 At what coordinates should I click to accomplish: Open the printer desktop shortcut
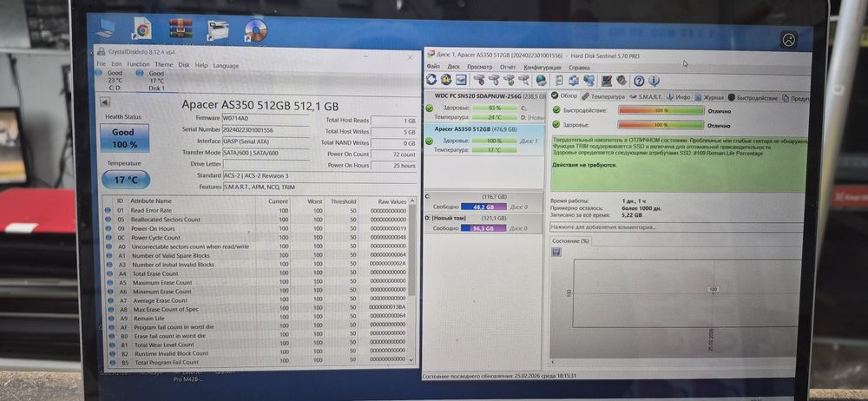pos(218,30)
